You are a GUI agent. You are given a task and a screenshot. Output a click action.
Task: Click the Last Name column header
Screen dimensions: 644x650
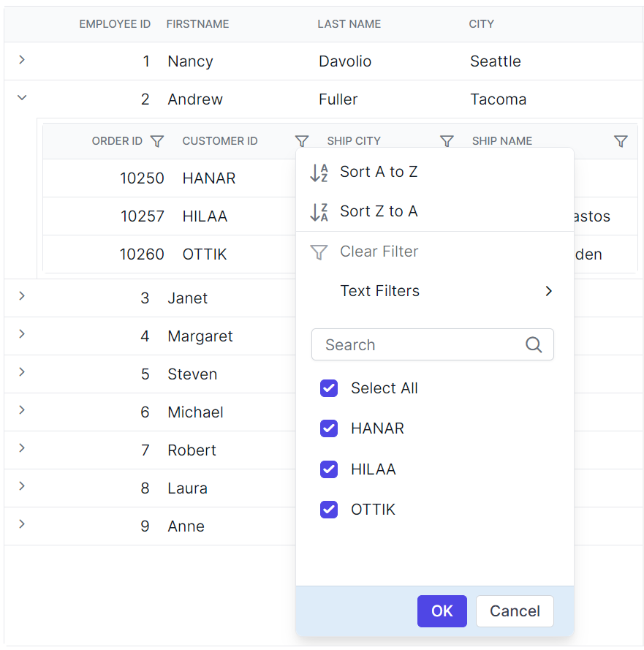pyautogui.click(x=349, y=24)
